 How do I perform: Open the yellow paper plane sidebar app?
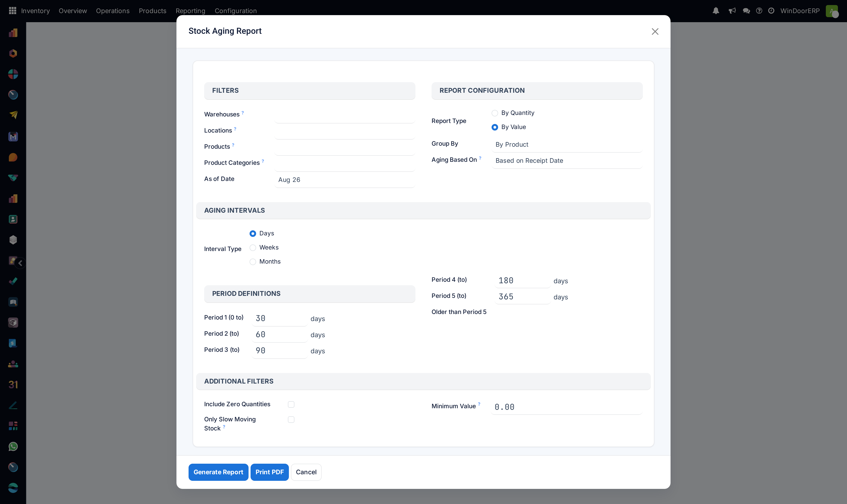[13, 115]
